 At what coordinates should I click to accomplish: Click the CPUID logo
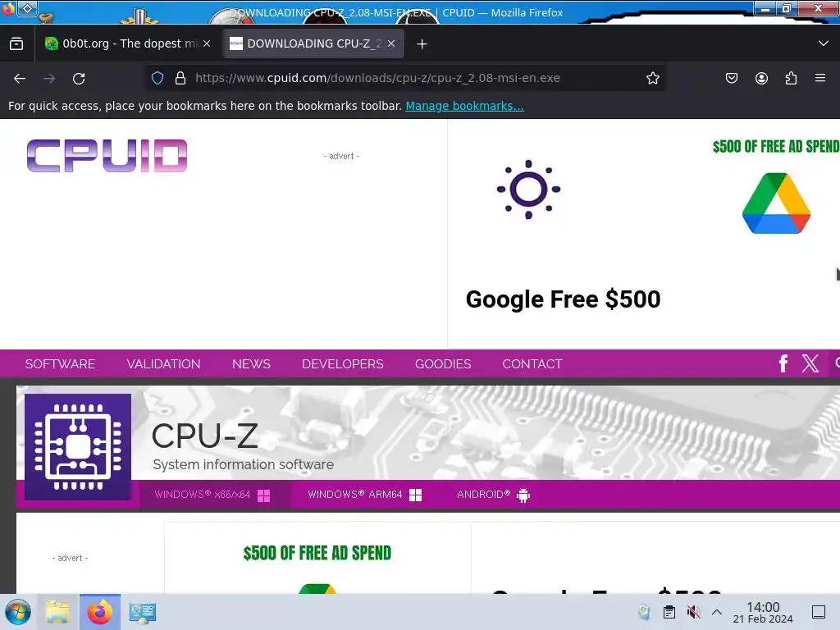(107, 156)
